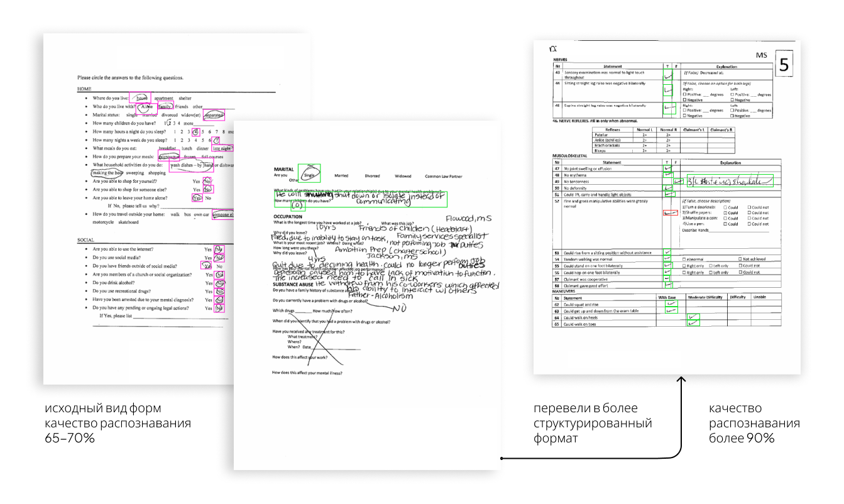Image resolution: width=844 pixels, height=504 pixels.
Task: Click the boxed number 5 page label
Action: [x=784, y=65]
